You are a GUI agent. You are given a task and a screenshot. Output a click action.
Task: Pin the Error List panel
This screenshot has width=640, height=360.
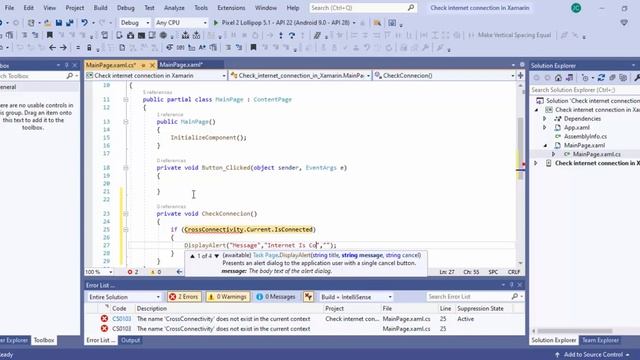pyautogui.click(x=512, y=285)
